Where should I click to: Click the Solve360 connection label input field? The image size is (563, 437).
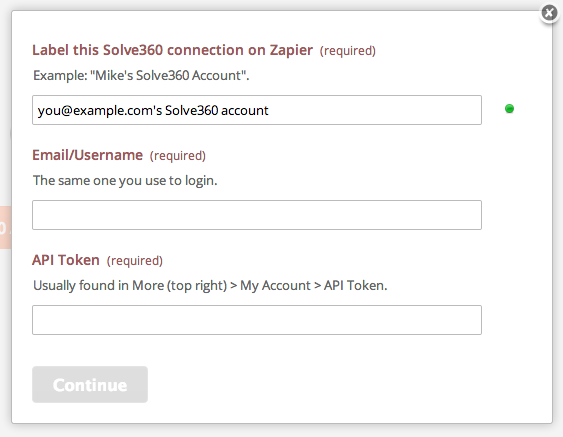257,110
